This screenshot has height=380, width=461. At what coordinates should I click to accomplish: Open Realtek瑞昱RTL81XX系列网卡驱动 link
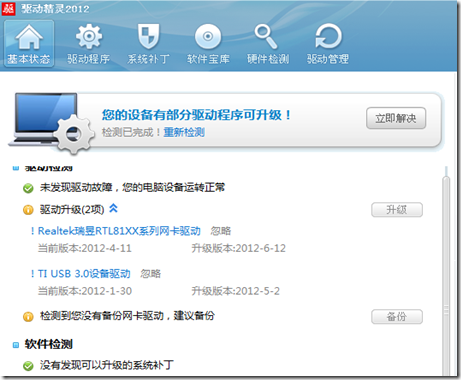pos(119,231)
